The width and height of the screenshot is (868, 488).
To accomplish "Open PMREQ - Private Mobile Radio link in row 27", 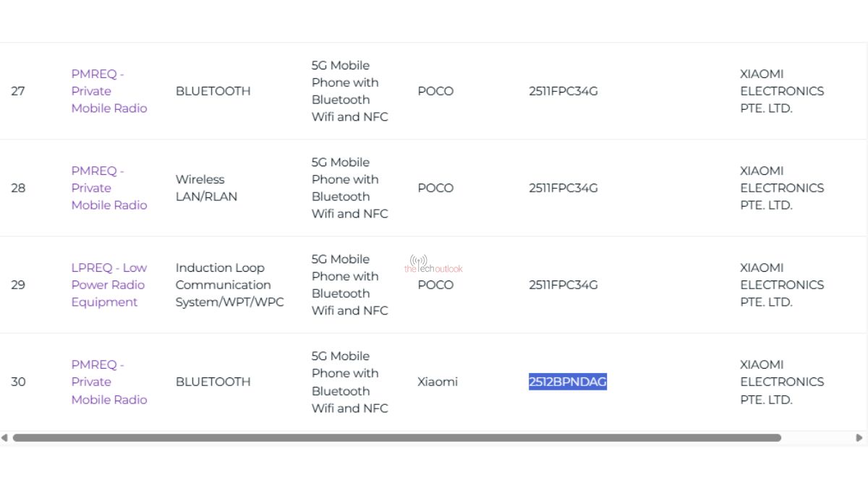I will [109, 90].
